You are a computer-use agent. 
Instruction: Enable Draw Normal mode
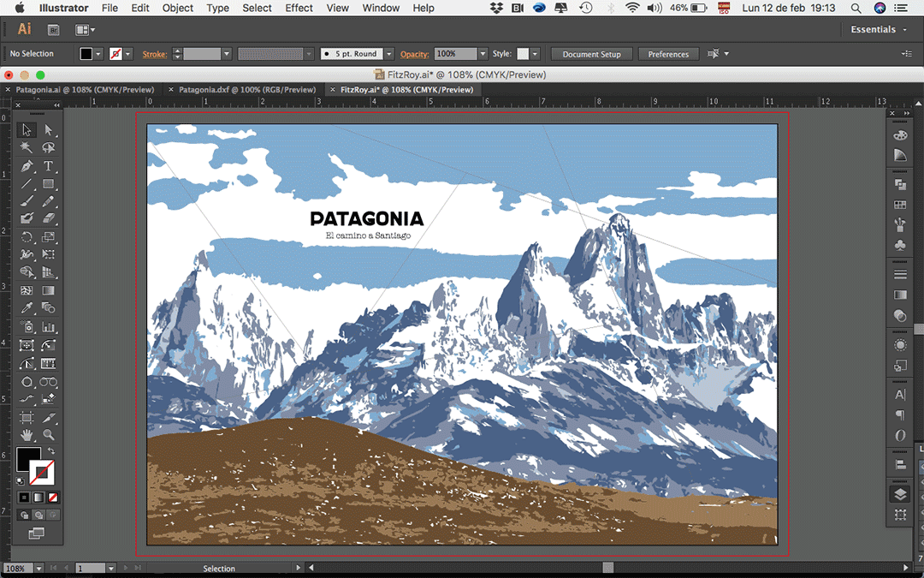point(24,515)
